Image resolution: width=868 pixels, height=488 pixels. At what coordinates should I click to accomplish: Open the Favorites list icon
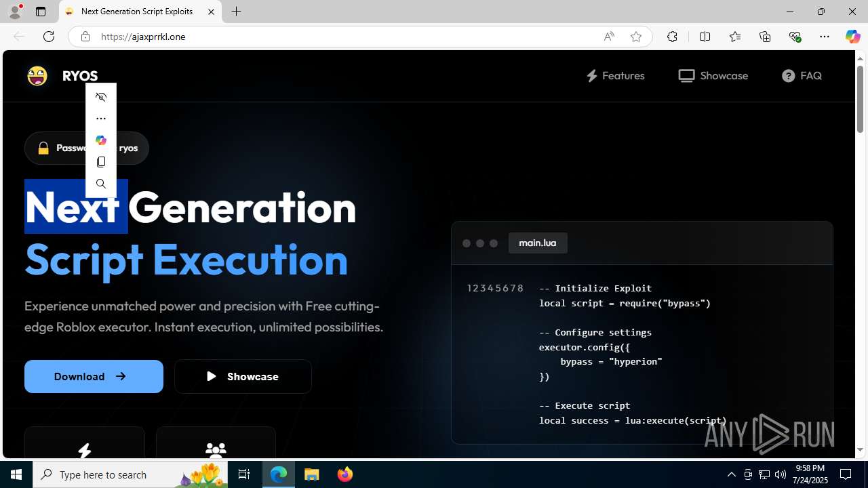[x=735, y=37]
